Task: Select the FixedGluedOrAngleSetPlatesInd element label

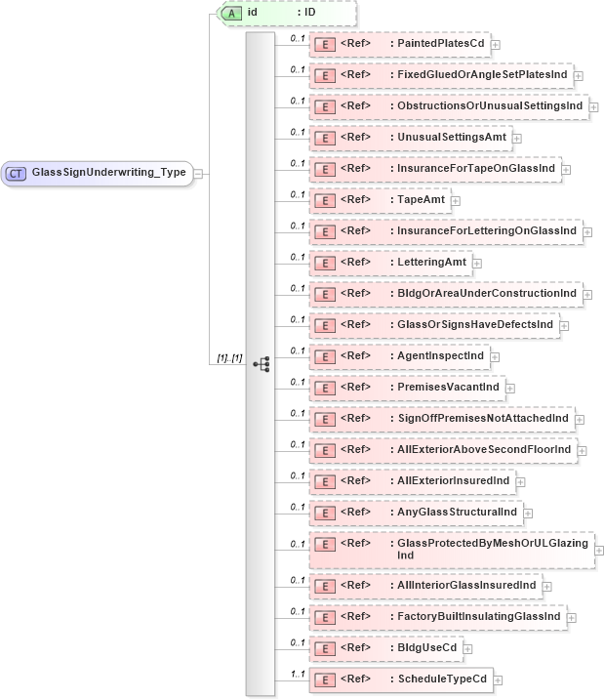Action: click(x=479, y=75)
